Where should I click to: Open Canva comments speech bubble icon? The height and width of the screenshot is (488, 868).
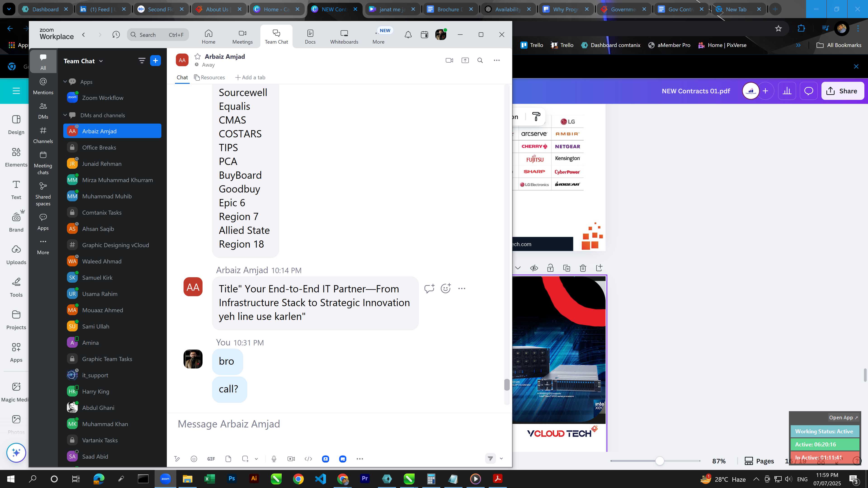pyautogui.click(x=809, y=91)
